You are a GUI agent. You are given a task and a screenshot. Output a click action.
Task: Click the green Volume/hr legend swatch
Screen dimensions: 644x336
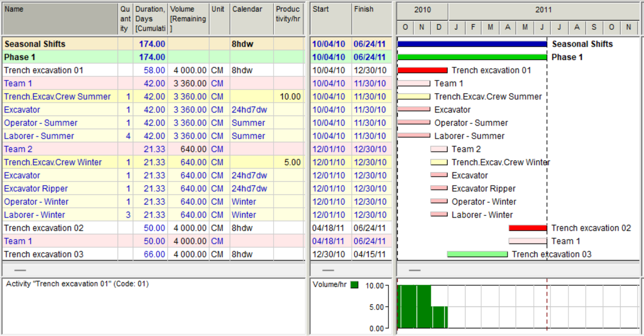355,285
